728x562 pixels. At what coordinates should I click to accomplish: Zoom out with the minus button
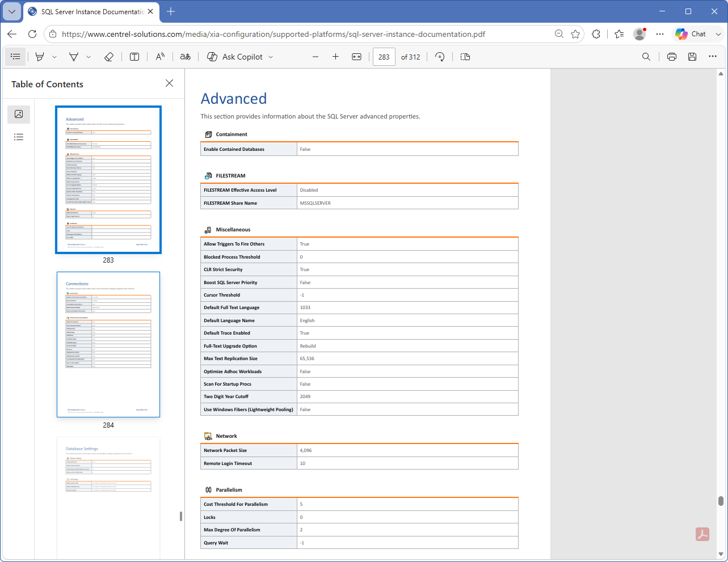pyautogui.click(x=315, y=57)
